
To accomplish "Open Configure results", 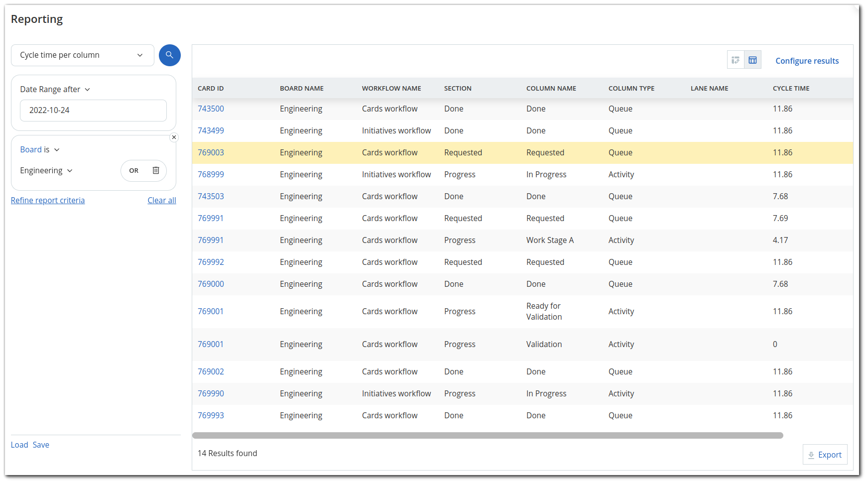I will 807,60.
